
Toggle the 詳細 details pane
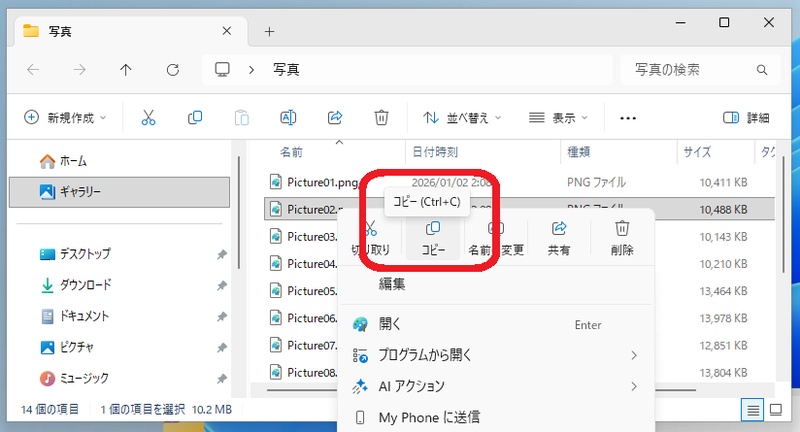coord(746,118)
